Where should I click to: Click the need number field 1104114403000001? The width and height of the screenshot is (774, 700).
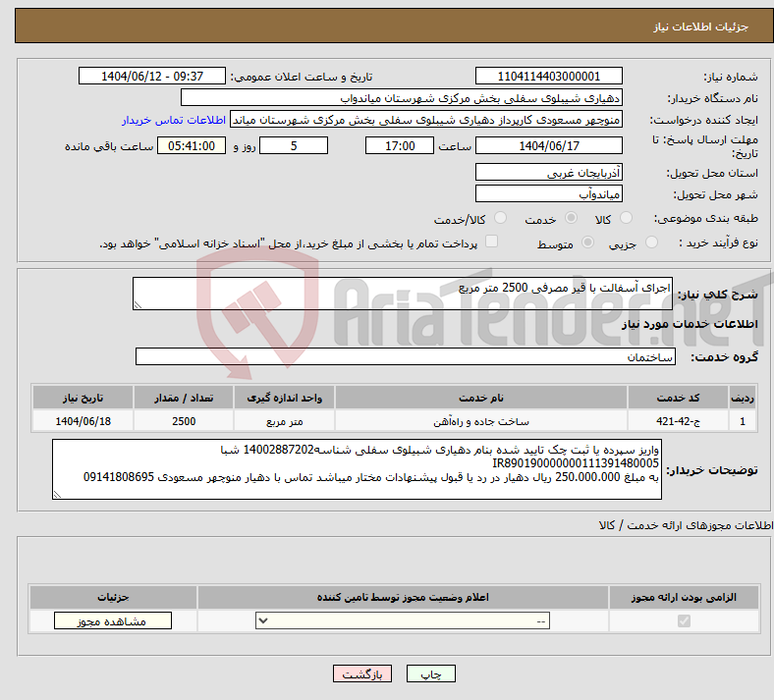click(549, 77)
